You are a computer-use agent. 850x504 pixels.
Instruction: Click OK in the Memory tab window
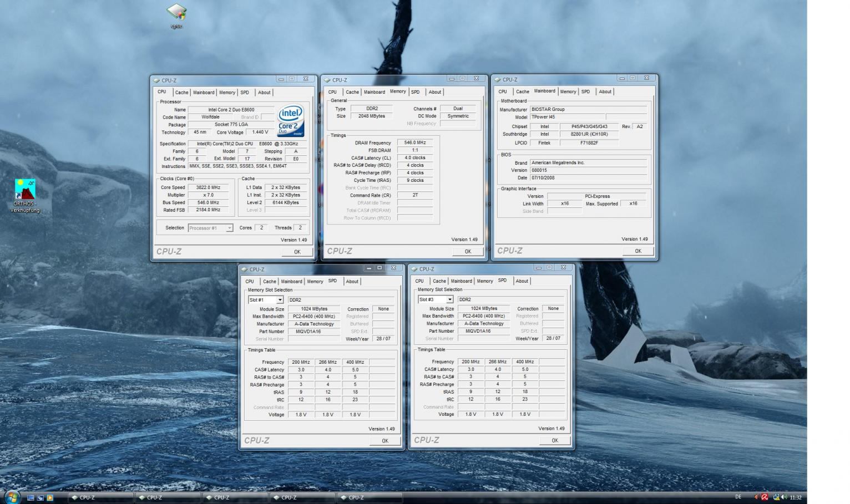tap(468, 251)
